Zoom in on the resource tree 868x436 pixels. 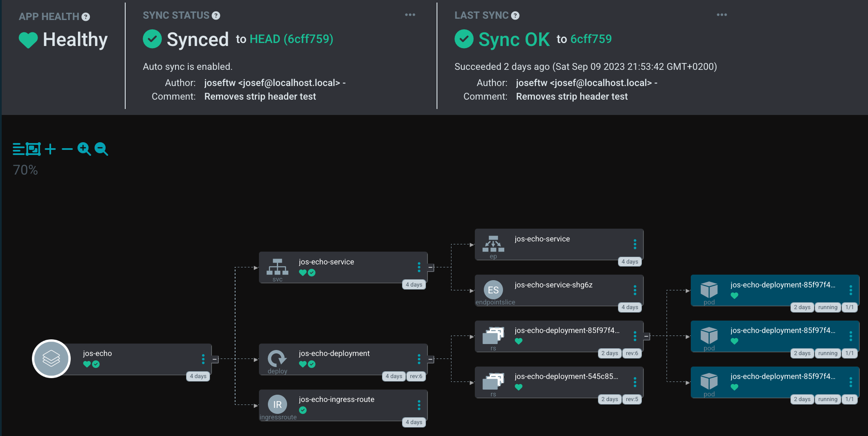tap(84, 149)
